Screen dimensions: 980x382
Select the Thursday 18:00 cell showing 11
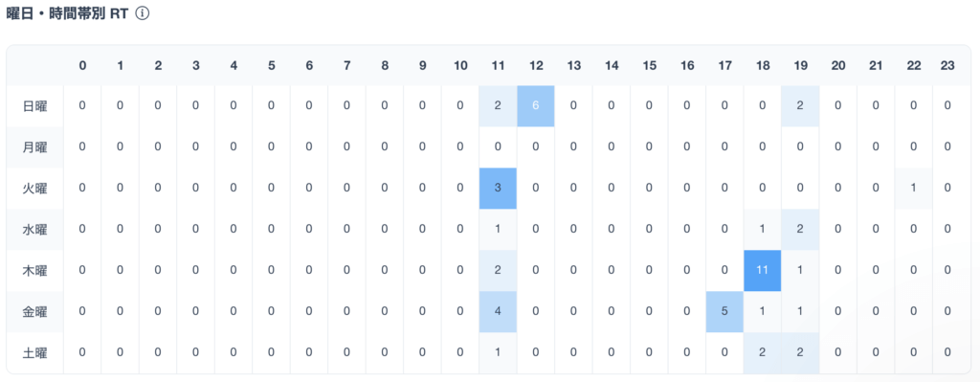click(762, 270)
